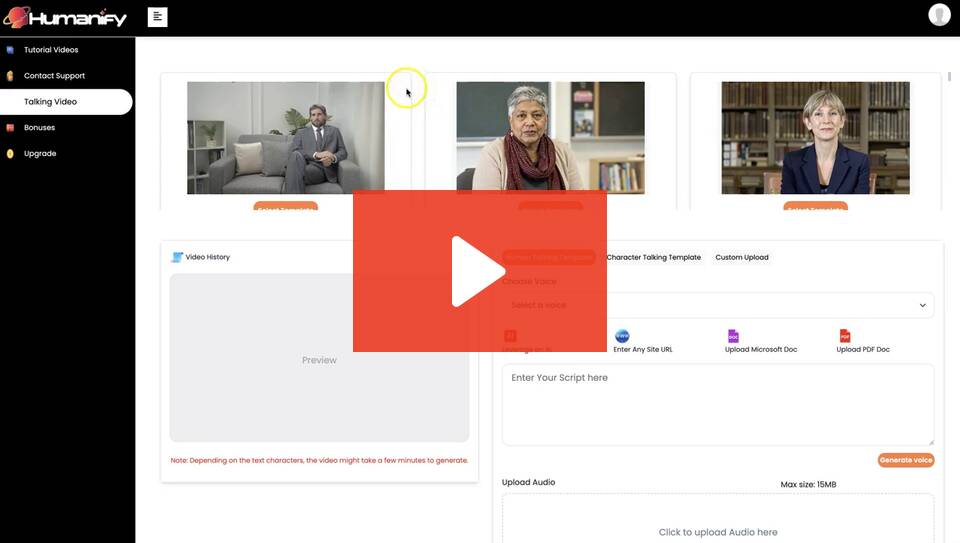Expand the Select a voice dropdown arrow
The height and width of the screenshot is (543, 960).
pyautogui.click(x=922, y=305)
